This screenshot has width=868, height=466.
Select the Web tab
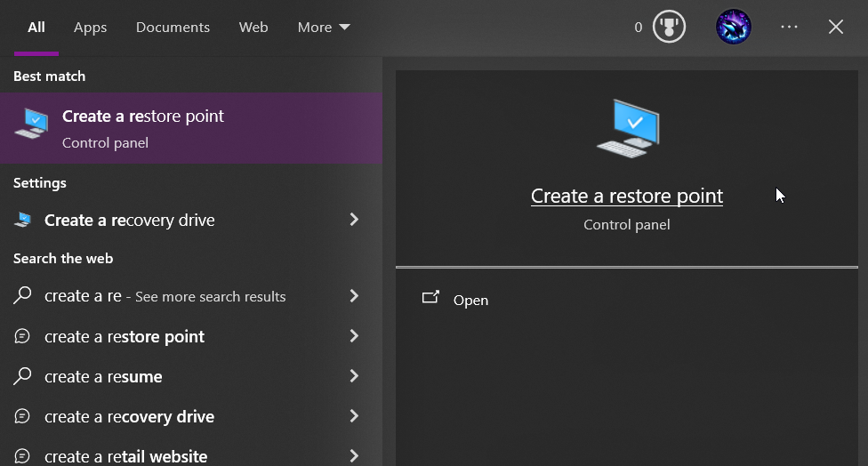[x=253, y=27]
